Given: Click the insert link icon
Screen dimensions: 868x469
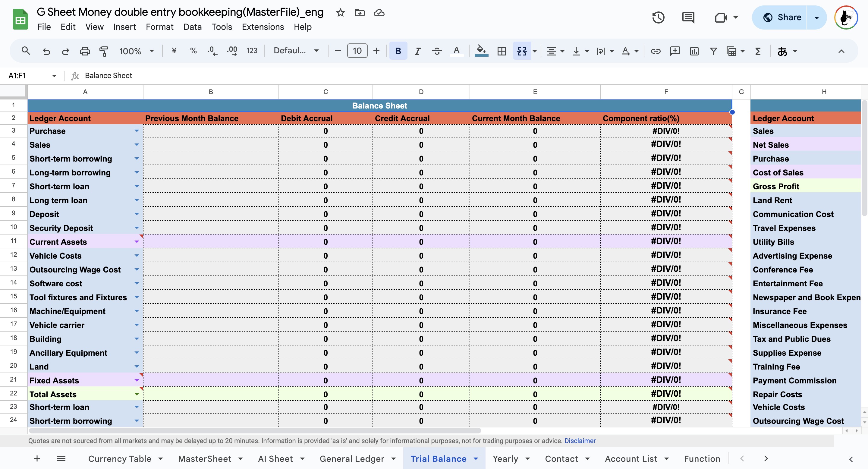Looking at the screenshot, I should pyautogui.click(x=656, y=51).
